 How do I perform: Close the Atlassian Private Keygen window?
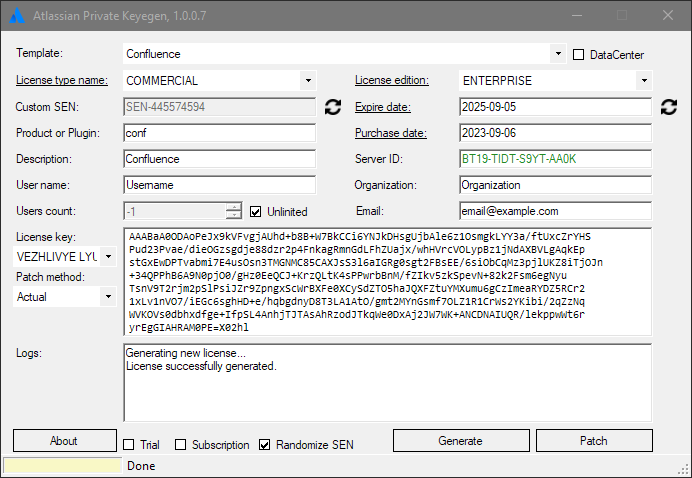pyautogui.click(x=668, y=15)
